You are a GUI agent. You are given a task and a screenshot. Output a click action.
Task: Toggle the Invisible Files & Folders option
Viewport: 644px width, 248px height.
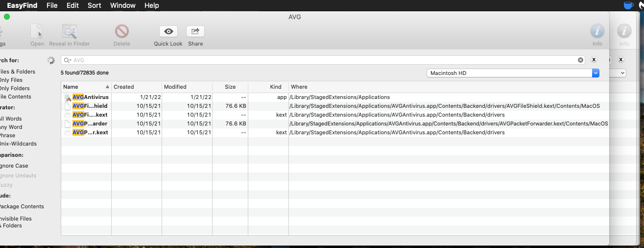tap(16, 222)
